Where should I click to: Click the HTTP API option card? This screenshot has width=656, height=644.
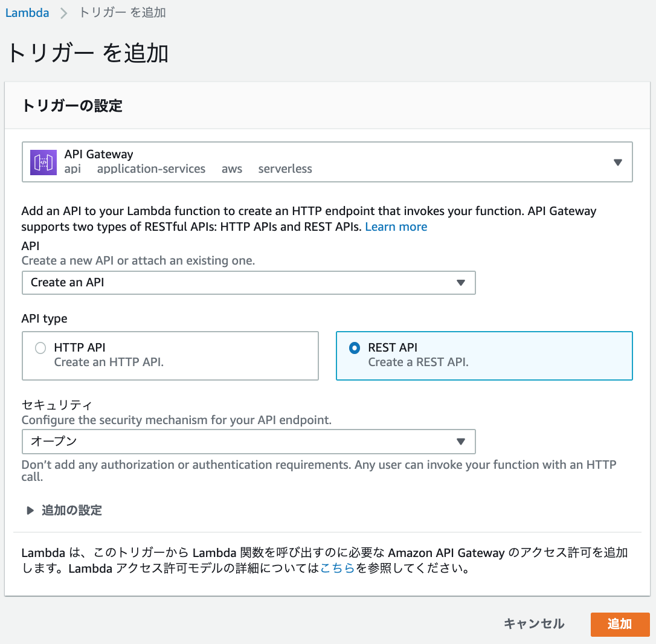[170, 356]
